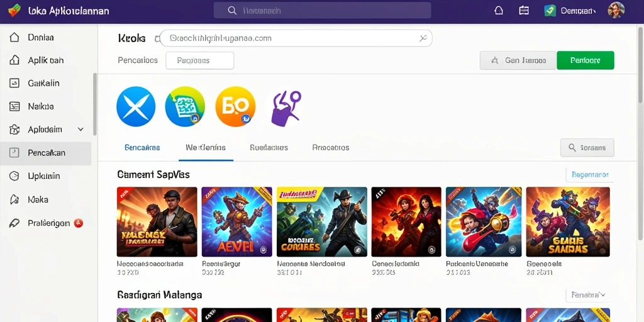Open the SAMDAS game thumbnail
This screenshot has height=322, width=644.
(x=568, y=222)
